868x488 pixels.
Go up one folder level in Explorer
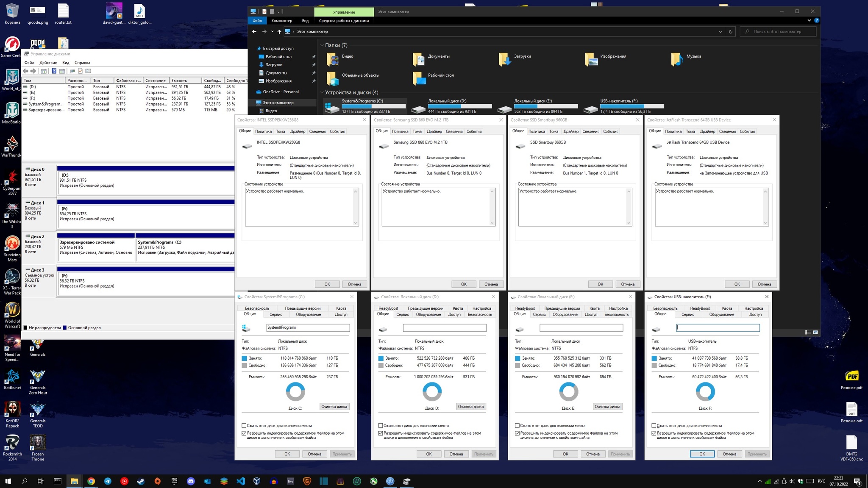[x=279, y=32]
